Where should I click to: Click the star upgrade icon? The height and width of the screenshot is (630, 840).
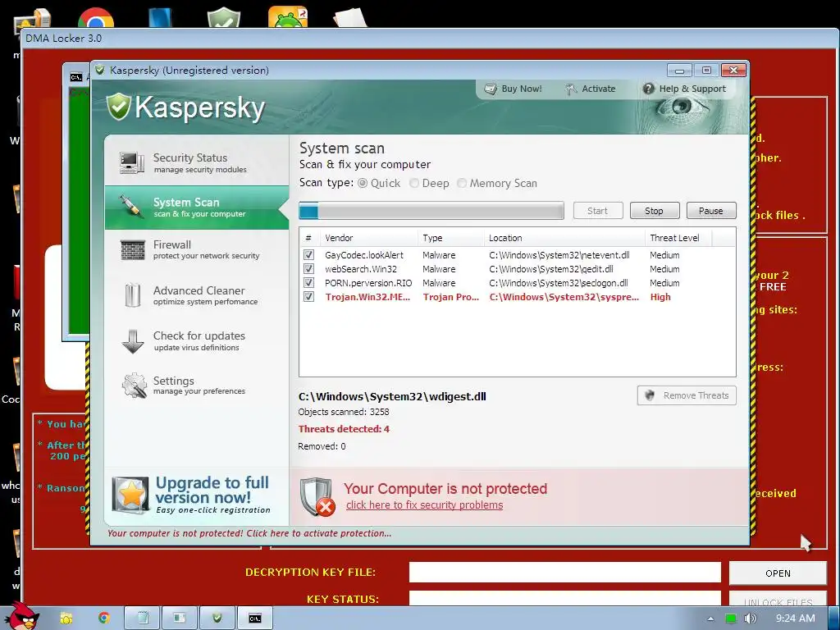pos(130,495)
